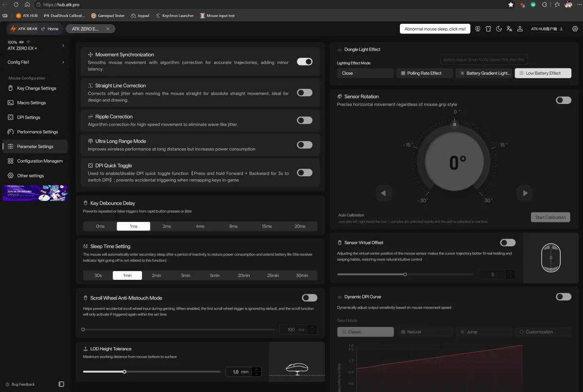Viewport: 583px width, 392px height.
Task: Set Key Debounce Delay to 4ms
Action: point(200,226)
